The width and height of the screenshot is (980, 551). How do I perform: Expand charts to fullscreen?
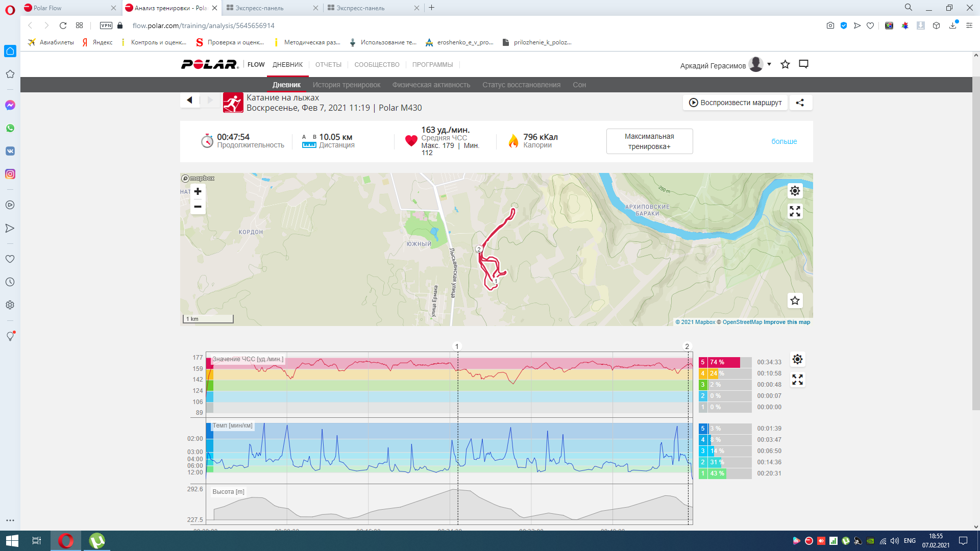pos(797,380)
